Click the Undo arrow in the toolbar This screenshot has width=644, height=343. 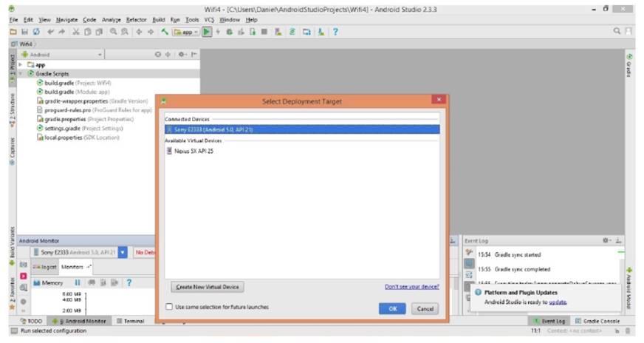49,32
